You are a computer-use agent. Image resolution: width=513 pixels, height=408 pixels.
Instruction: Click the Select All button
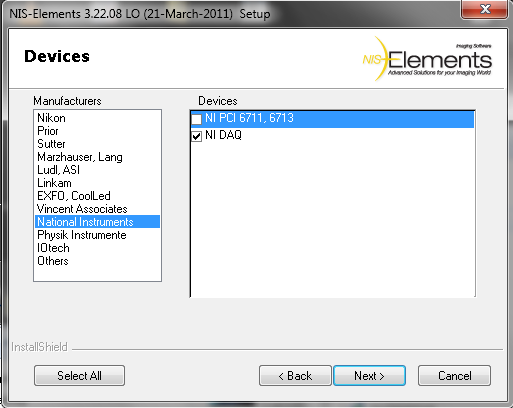coord(79,376)
